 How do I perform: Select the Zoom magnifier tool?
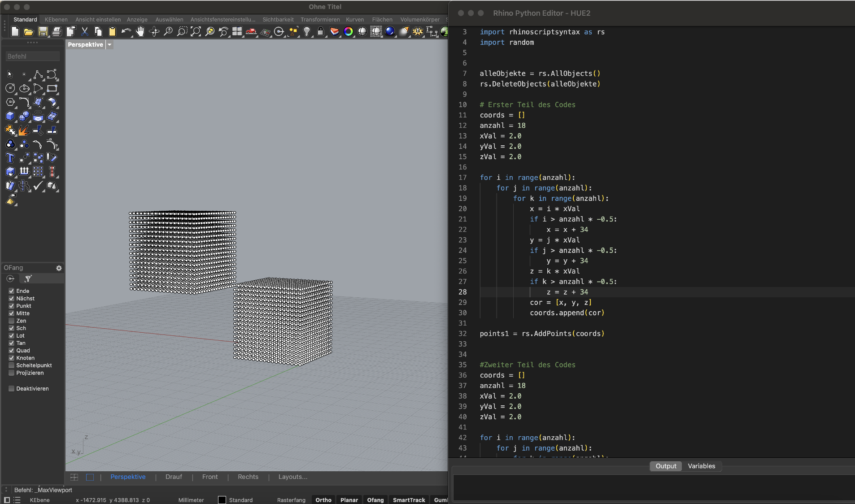click(x=168, y=31)
